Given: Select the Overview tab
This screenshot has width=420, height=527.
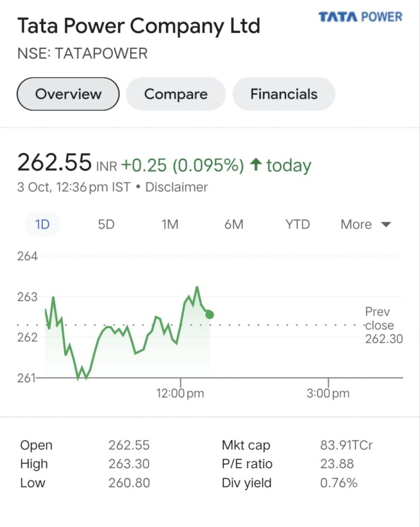Looking at the screenshot, I should tap(68, 94).
